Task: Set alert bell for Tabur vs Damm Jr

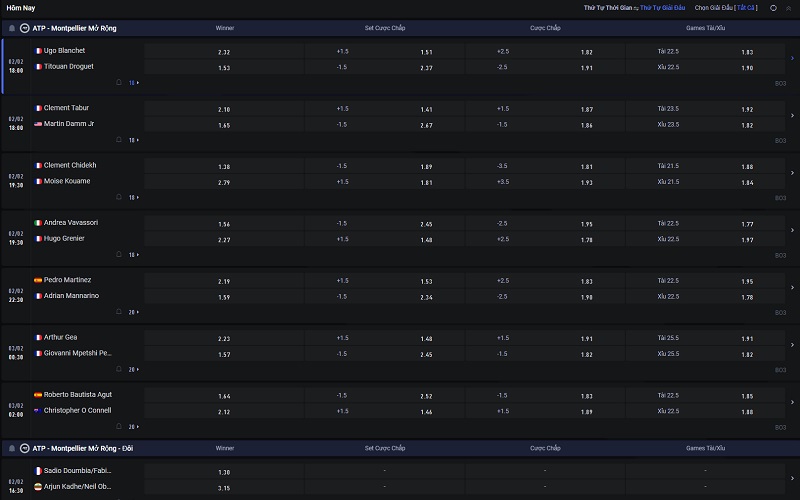Action: pyautogui.click(x=119, y=139)
